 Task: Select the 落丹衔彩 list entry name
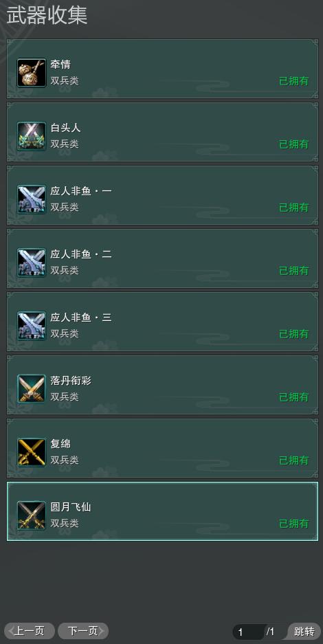coord(71,381)
